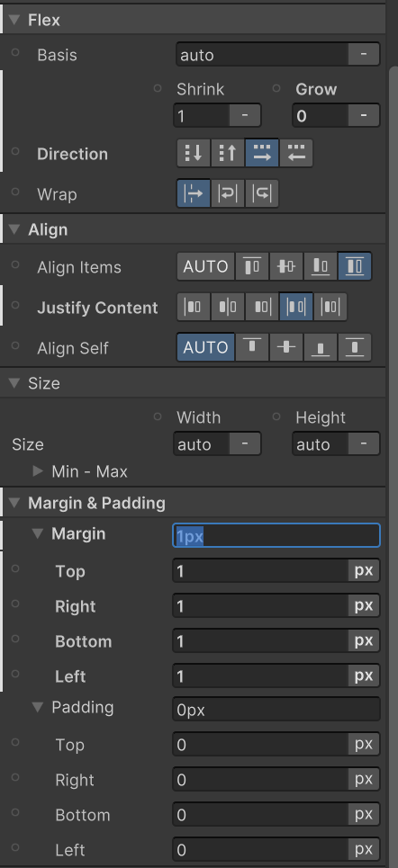Set Align Self to AUTO
This screenshot has height=868, width=398.
click(x=205, y=347)
